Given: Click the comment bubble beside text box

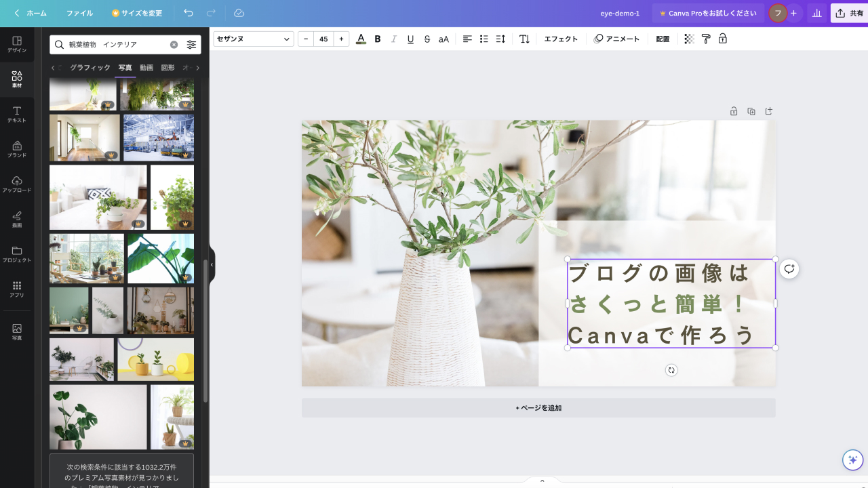Looking at the screenshot, I should click(789, 269).
